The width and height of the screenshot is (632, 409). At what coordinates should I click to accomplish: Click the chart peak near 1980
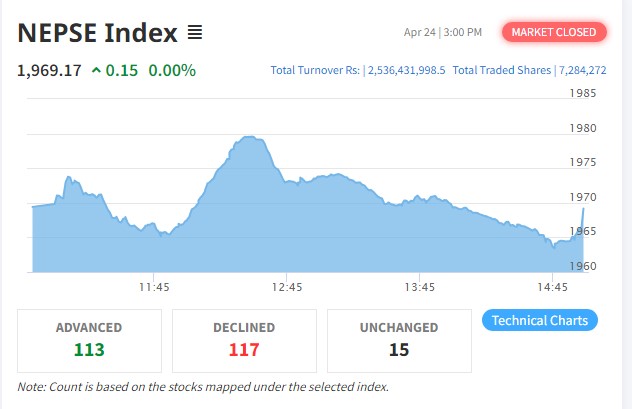(250, 138)
